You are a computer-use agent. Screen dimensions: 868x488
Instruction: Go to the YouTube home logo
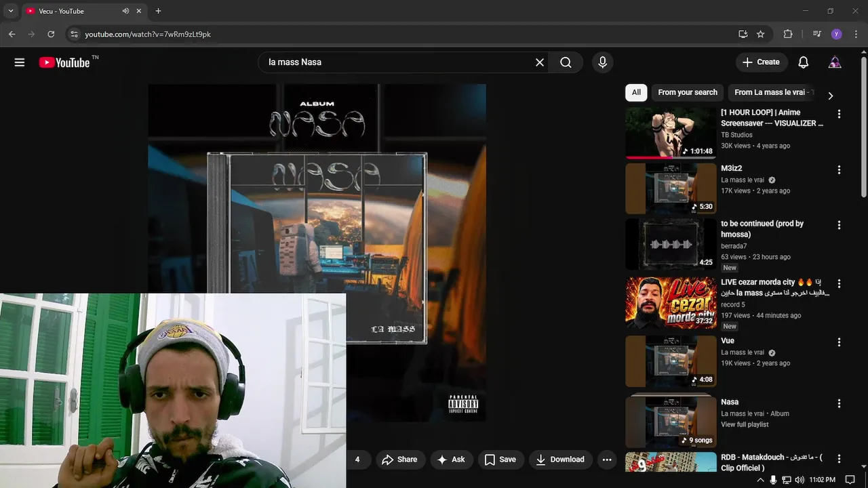click(64, 62)
